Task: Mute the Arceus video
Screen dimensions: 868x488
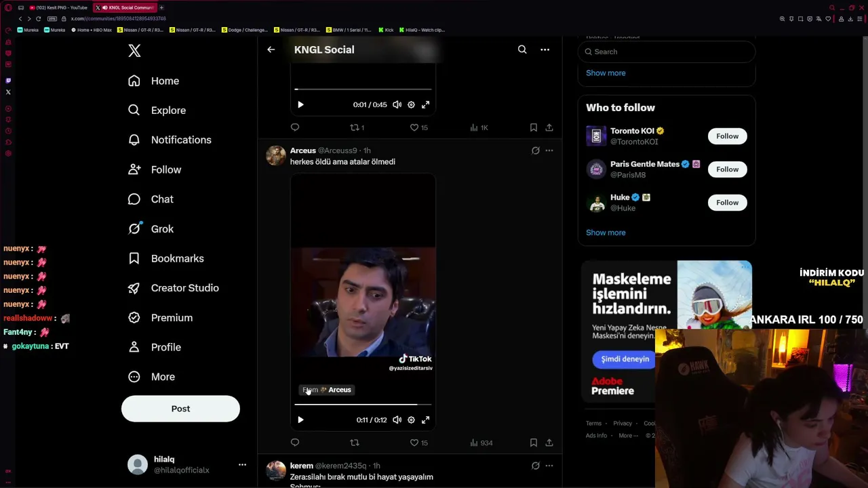Action: pos(397,420)
